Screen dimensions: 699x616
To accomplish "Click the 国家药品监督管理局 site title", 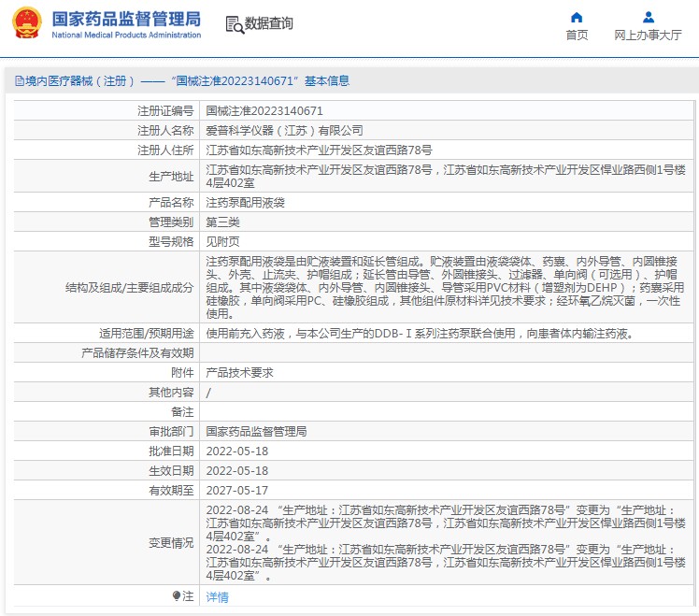I will point(125,18).
